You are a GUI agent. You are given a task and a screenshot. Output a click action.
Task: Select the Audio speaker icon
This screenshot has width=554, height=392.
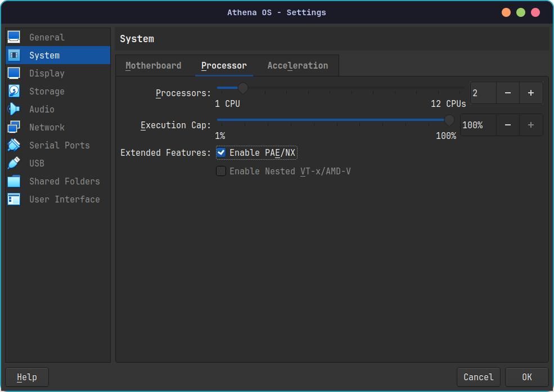(x=13, y=109)
